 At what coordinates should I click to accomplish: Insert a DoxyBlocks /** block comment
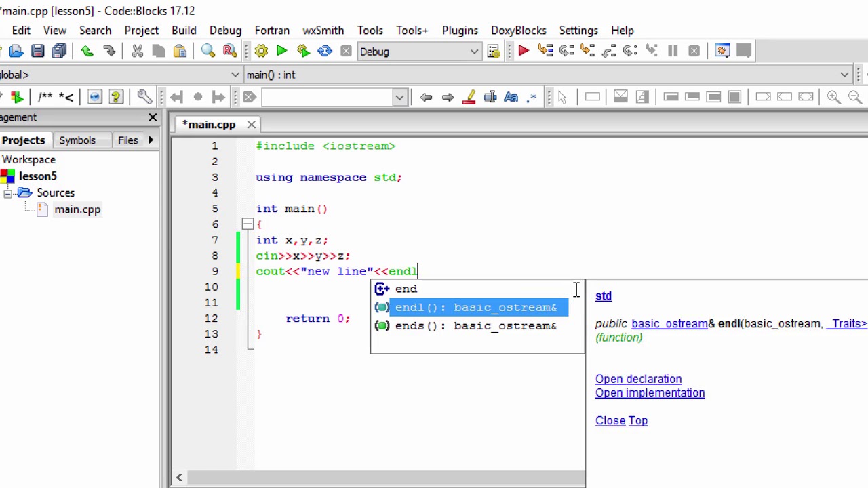[45, 97]
